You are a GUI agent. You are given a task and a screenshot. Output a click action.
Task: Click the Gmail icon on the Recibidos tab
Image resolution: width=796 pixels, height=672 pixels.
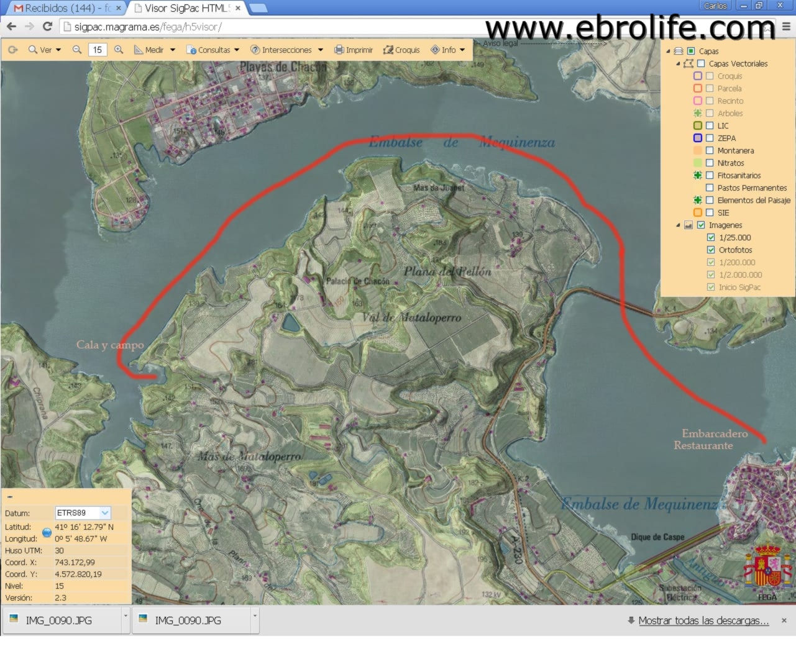click(19, 8)
